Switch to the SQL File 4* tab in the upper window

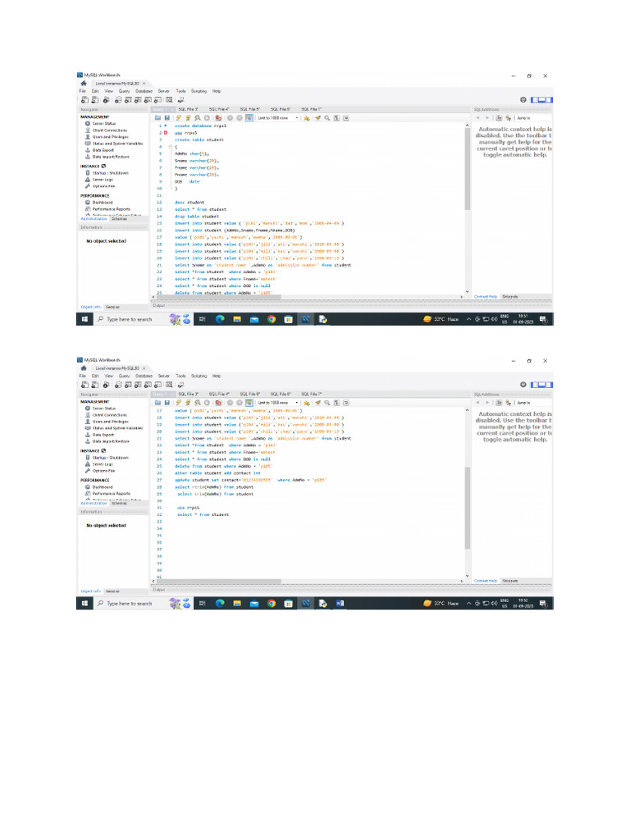click(219, 109)
